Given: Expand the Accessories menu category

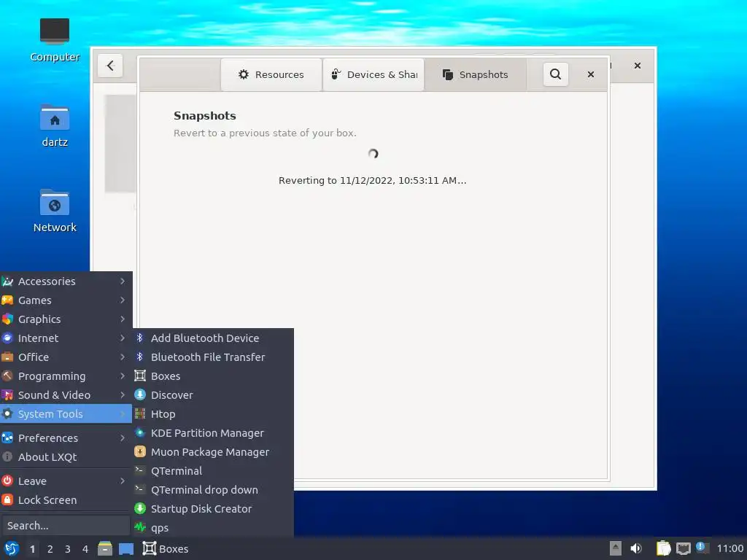Looking at the screenshot, I should (x=66, y=281).
